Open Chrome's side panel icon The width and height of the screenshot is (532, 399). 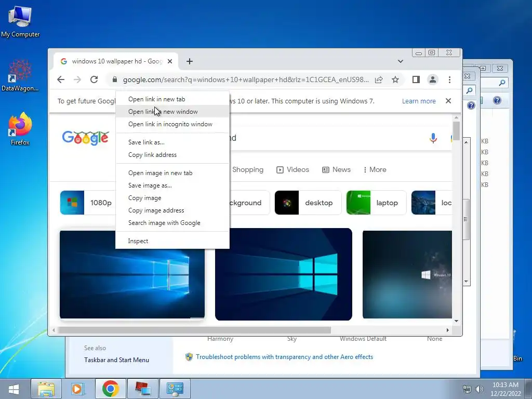[x=416, y=79]
